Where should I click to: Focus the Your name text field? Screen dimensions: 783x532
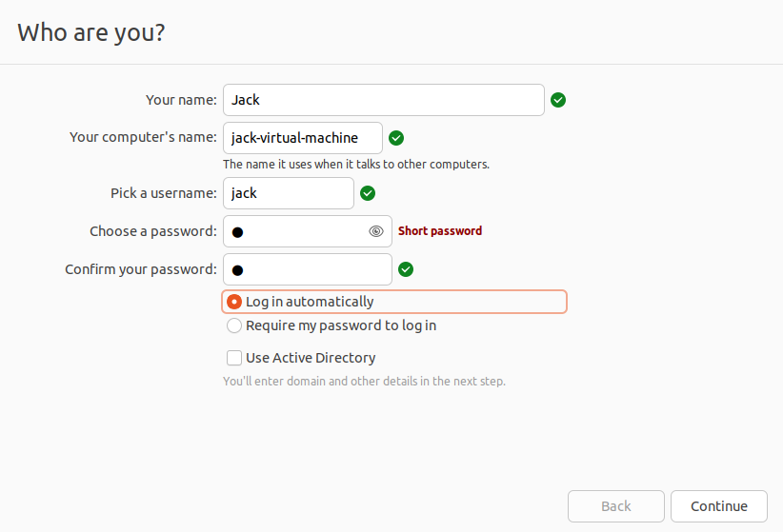[383, 100]
